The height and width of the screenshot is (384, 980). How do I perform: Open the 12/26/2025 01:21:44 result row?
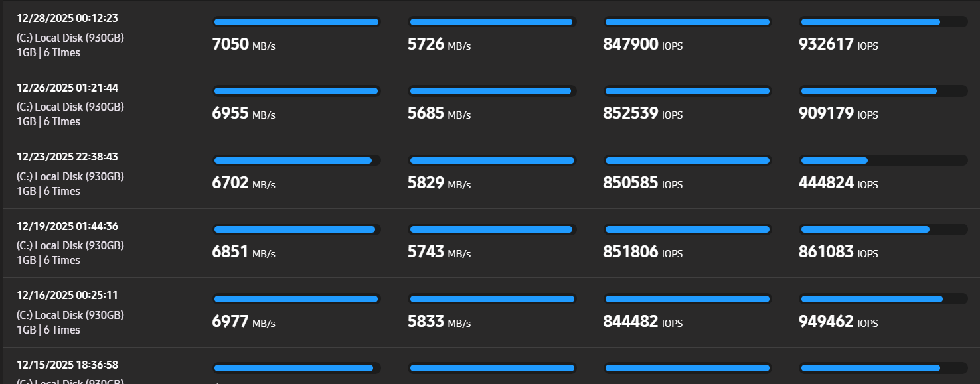pos(491,105)
